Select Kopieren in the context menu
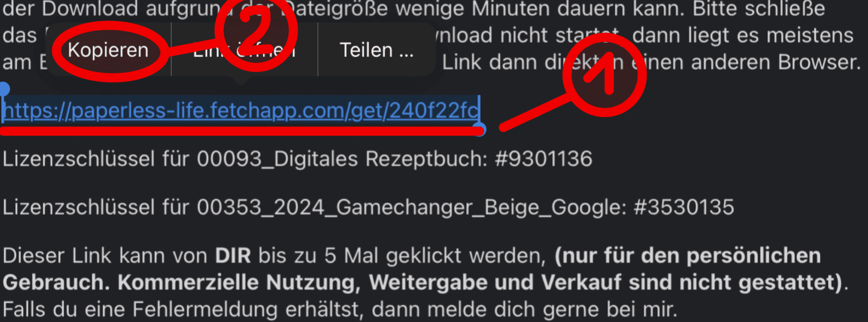The height and width of the screenshot is (322, 868). pyautogui.click(x=108, y=50)
